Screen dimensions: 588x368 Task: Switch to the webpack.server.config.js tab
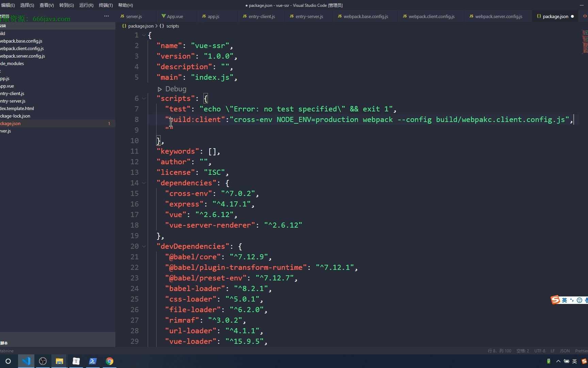point(498,16)
